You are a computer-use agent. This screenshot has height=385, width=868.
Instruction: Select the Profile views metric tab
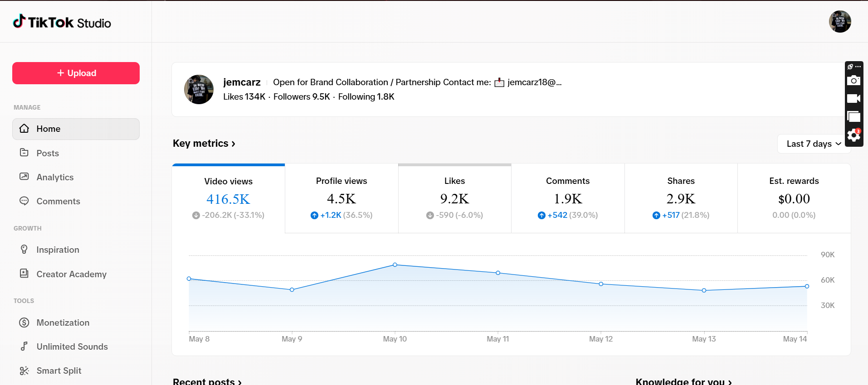tap(341, 198)
